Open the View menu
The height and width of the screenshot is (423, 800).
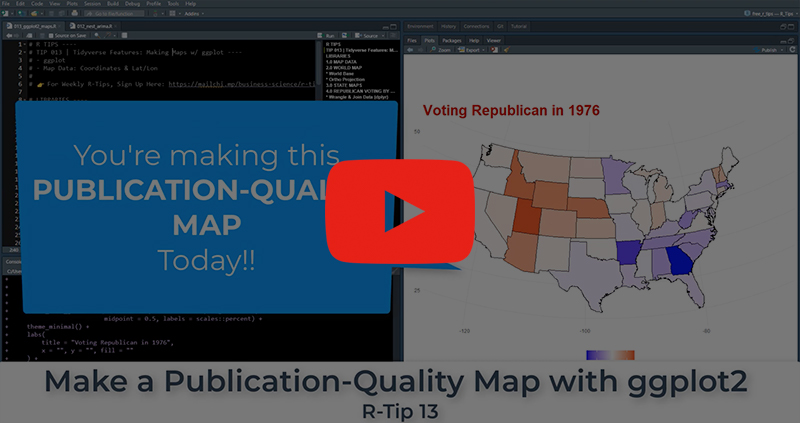click(54, 4)
